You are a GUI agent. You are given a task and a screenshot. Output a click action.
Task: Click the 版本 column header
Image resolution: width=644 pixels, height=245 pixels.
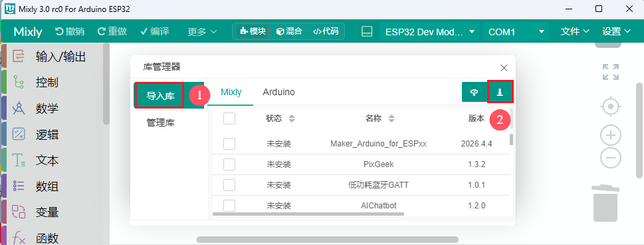pyautogui.click(x=477, y=119)
